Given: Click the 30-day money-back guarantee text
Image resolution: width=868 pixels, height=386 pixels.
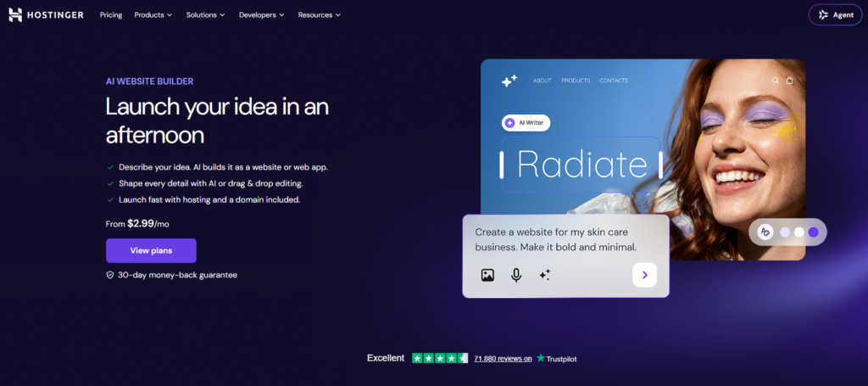Looking at the screenshot, I should coord(178,275).
